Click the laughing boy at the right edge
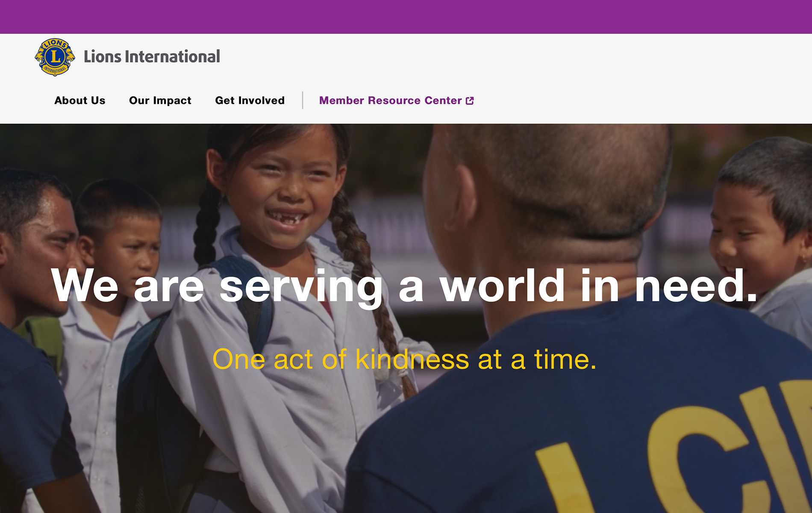Screen dimensions: 812x513 tap(756, 227)
